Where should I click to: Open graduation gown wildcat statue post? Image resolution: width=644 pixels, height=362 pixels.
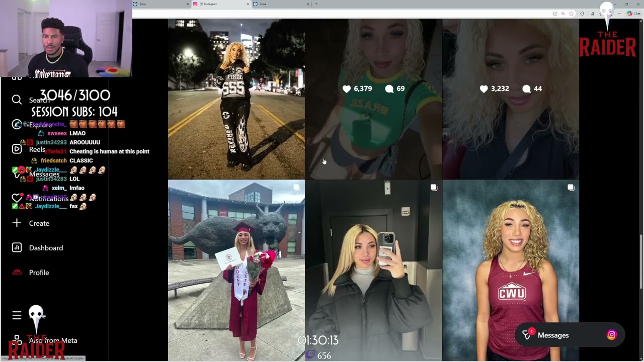point(236,270)
